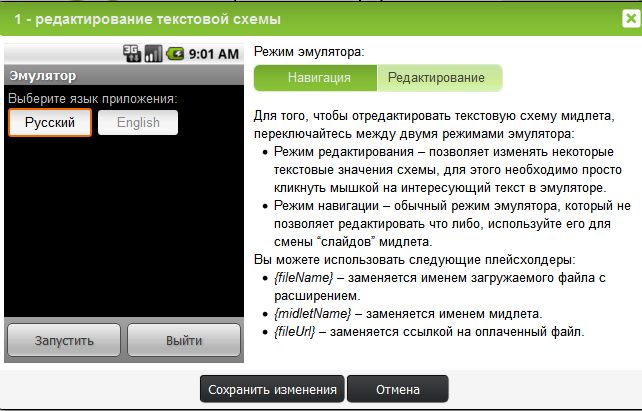
Task: Click the Выйти button in emulator
Action: point(184,340)
